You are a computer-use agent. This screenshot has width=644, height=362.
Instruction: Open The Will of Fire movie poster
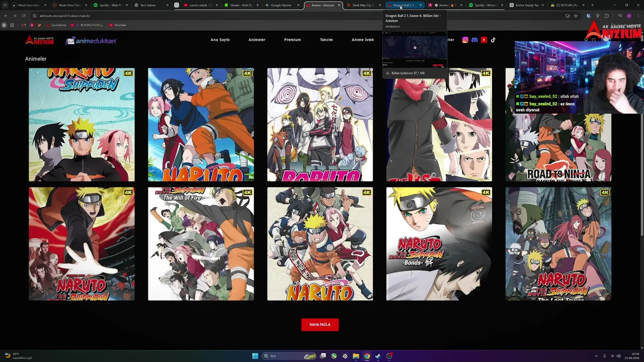point(201,244)
